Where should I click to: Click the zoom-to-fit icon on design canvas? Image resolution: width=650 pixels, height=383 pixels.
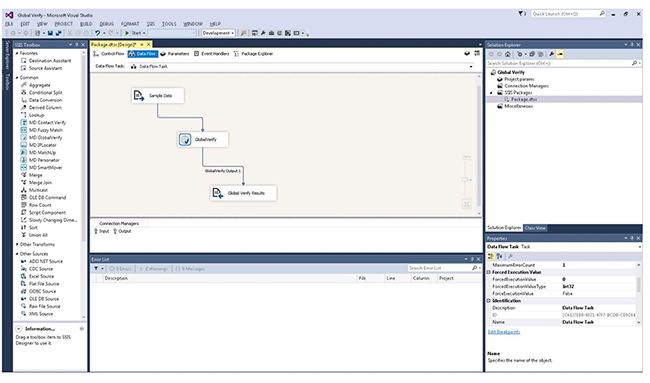coord(467,204)
